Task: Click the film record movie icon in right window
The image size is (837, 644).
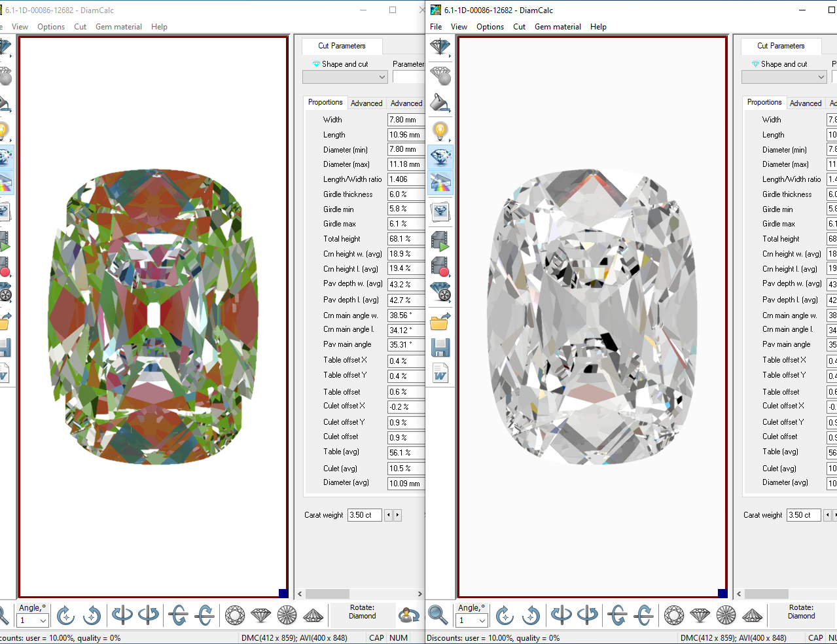Action: (440, 267)
